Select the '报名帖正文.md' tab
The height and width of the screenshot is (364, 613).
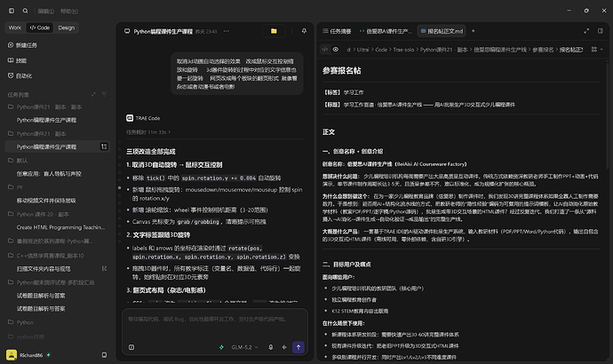(442, 31)
